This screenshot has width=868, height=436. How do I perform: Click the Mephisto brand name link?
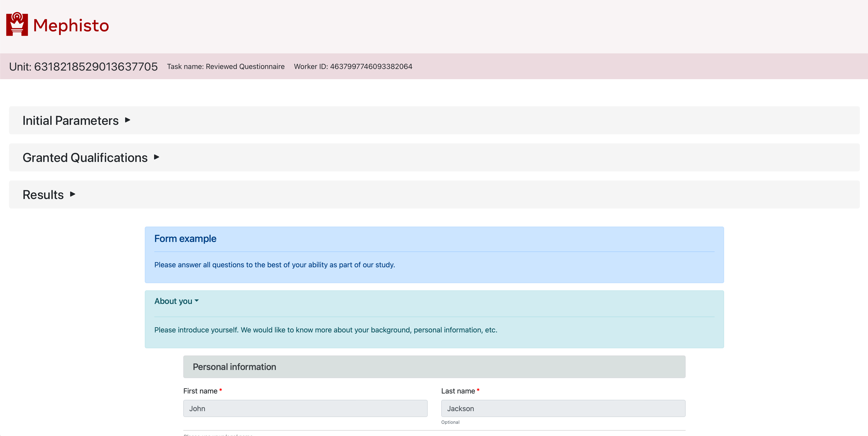pyautogui.click(x=71, y=26)
